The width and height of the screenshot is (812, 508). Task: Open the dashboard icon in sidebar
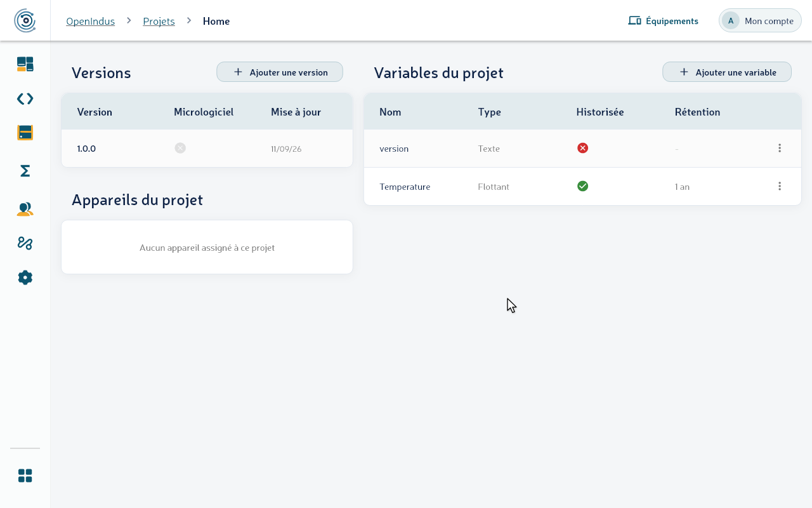pyautogui.click(x=25, y=63)
